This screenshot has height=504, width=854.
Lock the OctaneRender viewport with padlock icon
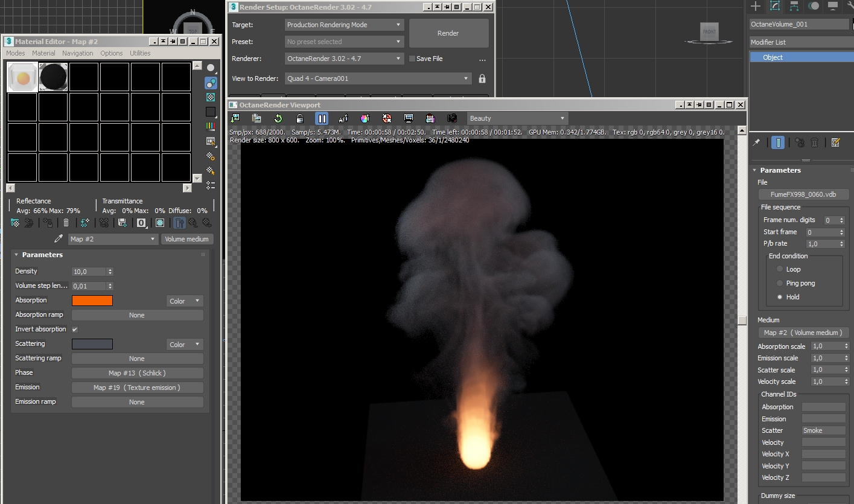pyautogui.click(x=300, y=118)
